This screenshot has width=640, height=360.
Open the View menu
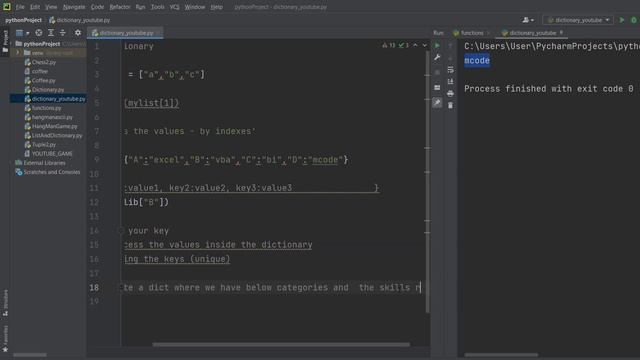[51, 7]
